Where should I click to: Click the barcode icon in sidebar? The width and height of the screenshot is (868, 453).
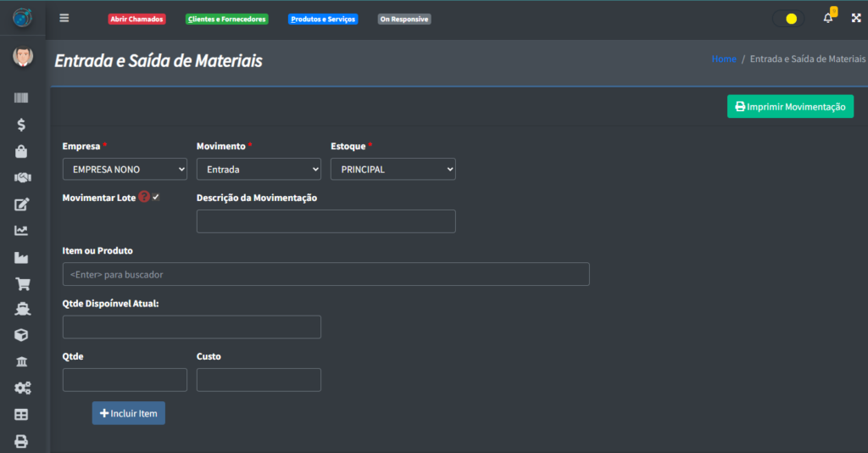coord(21,98)
